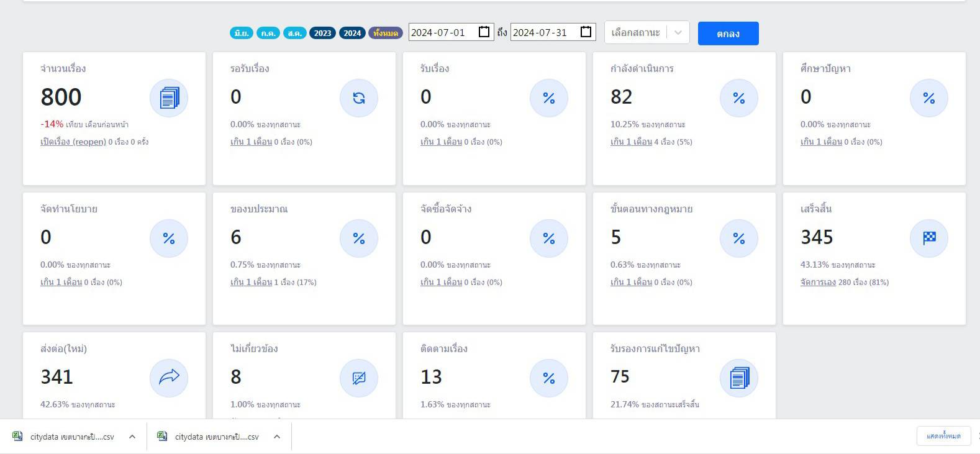Select the 2023 year filter pill
Image resolution: width=980 pixels, height=454 pixels.
pos(322,33)
